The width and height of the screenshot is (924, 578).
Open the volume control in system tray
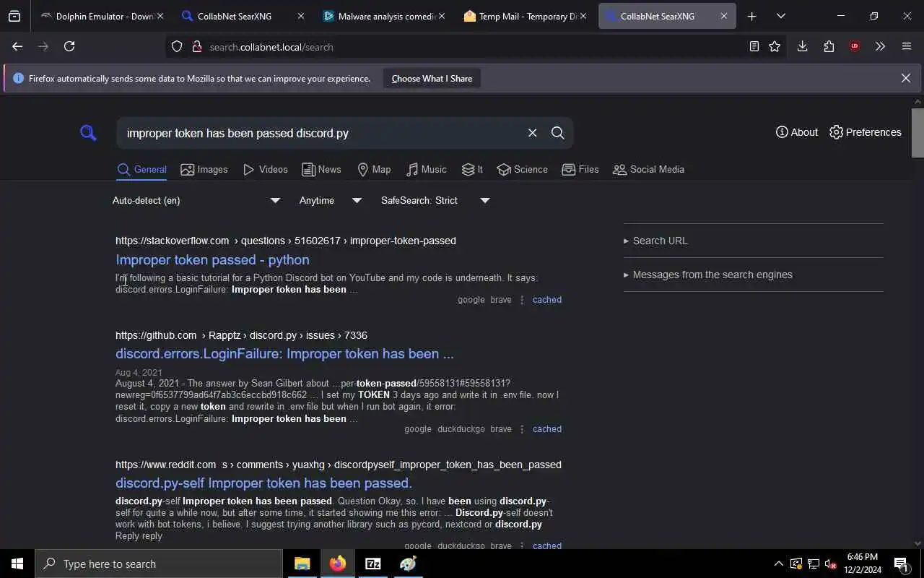[830, 564]
